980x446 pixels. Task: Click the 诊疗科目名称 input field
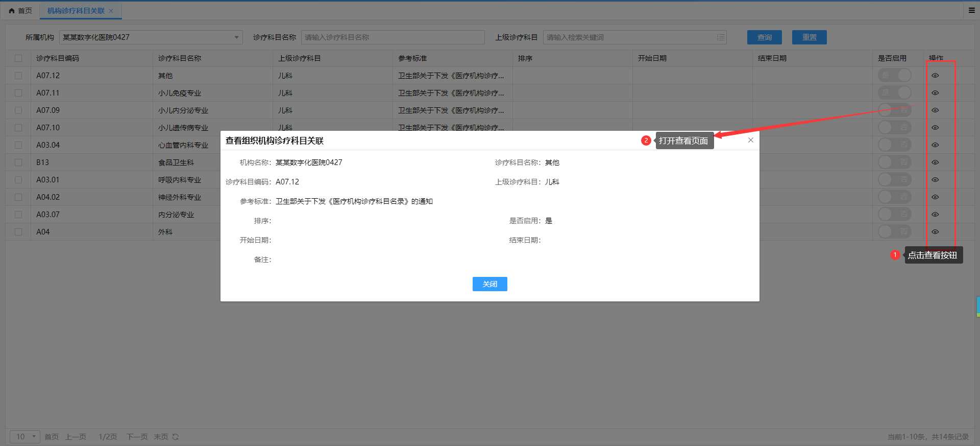point(393,37)
